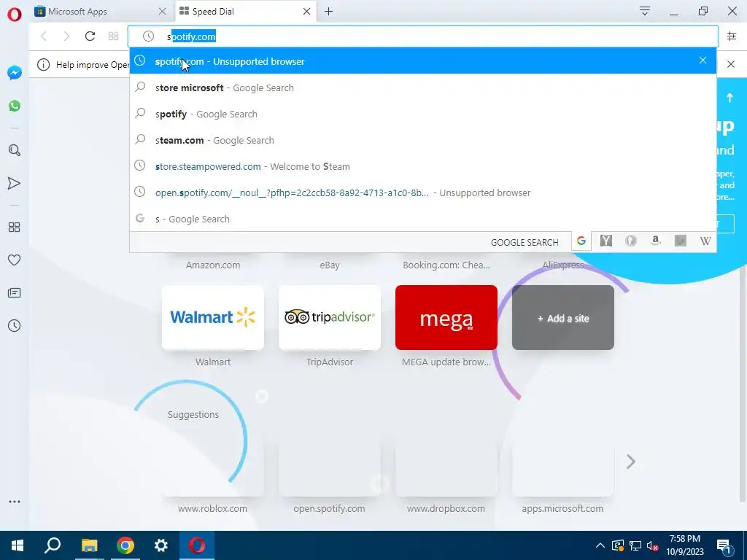The width and height of the screenshot is (747, 560).
Task: Dismiss the Help improve Opera bar
Action: 731,64
